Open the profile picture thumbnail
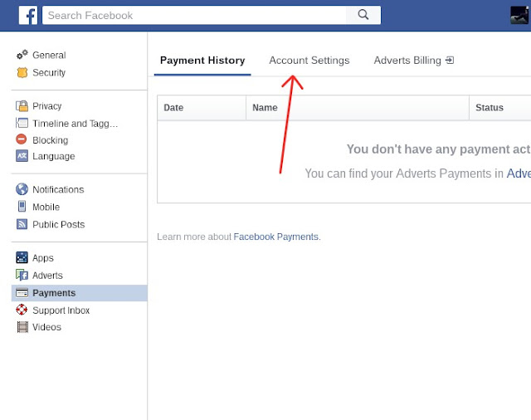This screenshot has height=420, width=531. coord(520,15)
